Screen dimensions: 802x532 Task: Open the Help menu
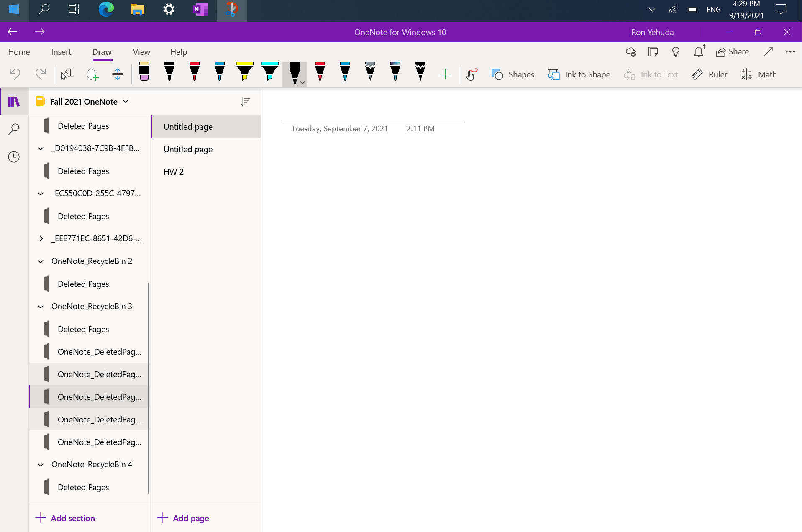(179, 52)
